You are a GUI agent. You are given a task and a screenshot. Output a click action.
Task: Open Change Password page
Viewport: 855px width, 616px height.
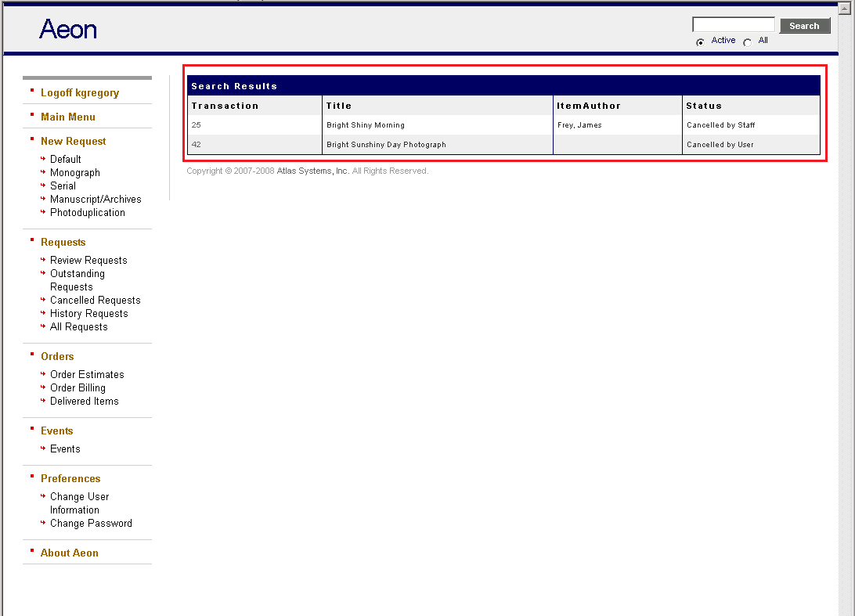(91, 523)
